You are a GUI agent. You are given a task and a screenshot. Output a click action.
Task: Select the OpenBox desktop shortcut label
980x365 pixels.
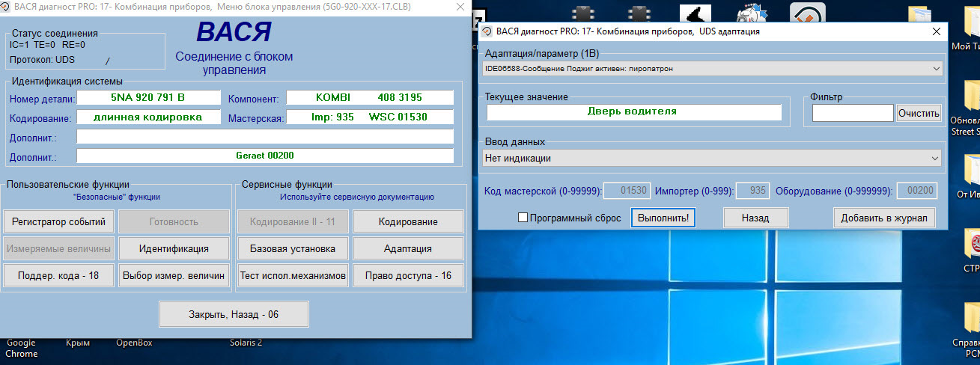point(134,343)
